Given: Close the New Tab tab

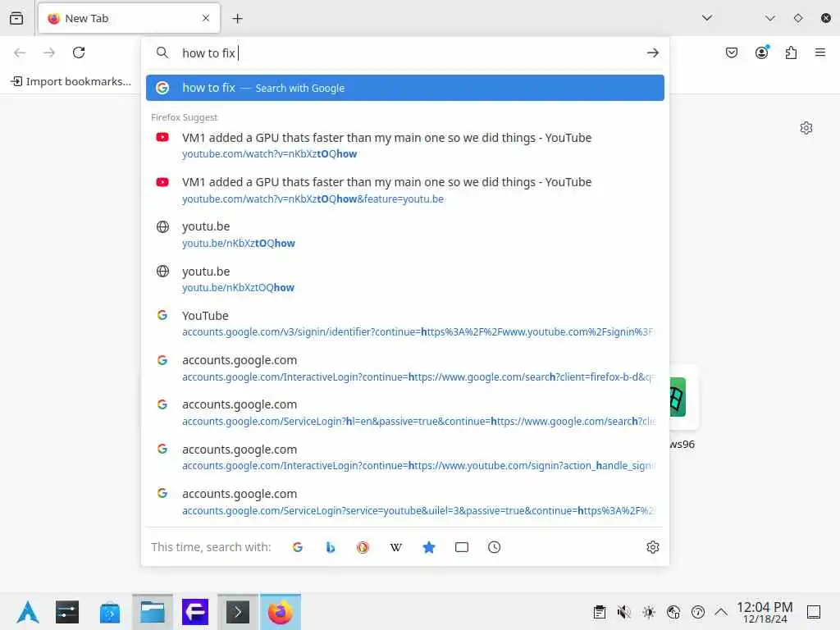Looking at the screenshot, I should click(206, 18).
